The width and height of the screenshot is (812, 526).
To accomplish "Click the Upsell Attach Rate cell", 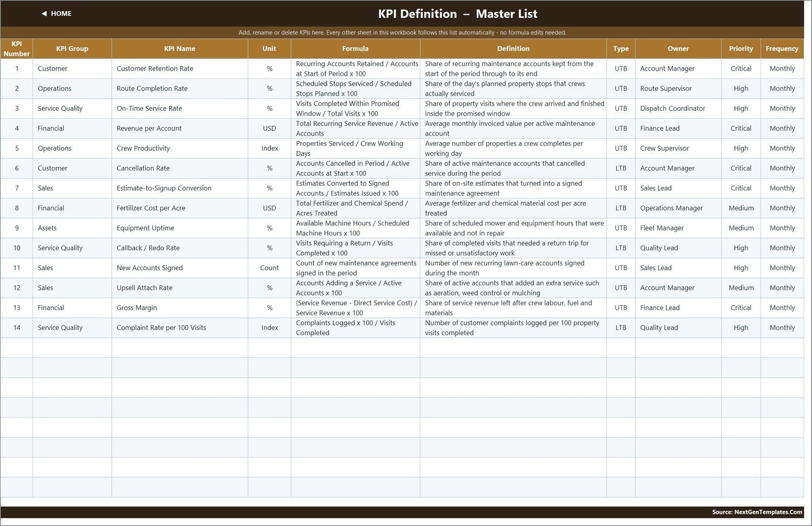I will click(x=180, y=288).
